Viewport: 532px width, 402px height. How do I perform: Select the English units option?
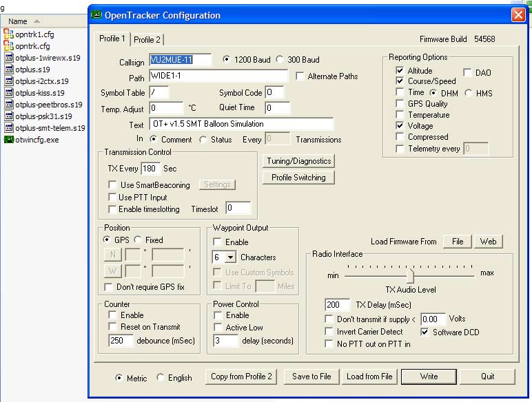160,377
